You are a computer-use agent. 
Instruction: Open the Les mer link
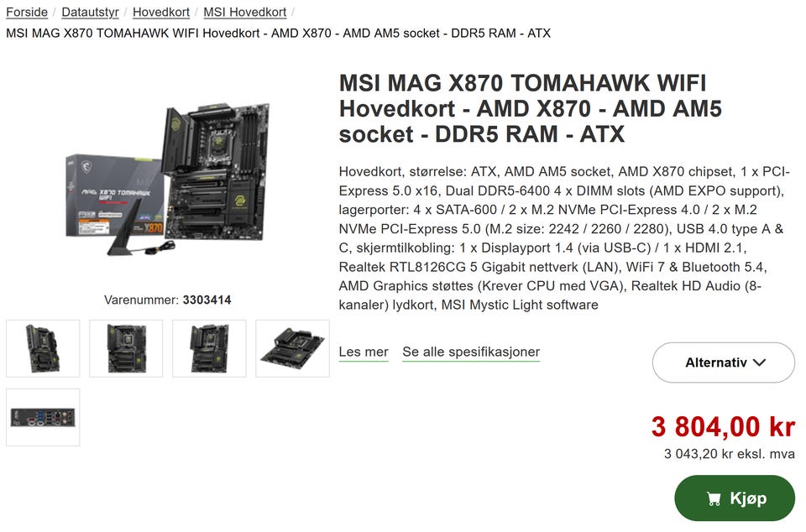(x=364, y=352)
